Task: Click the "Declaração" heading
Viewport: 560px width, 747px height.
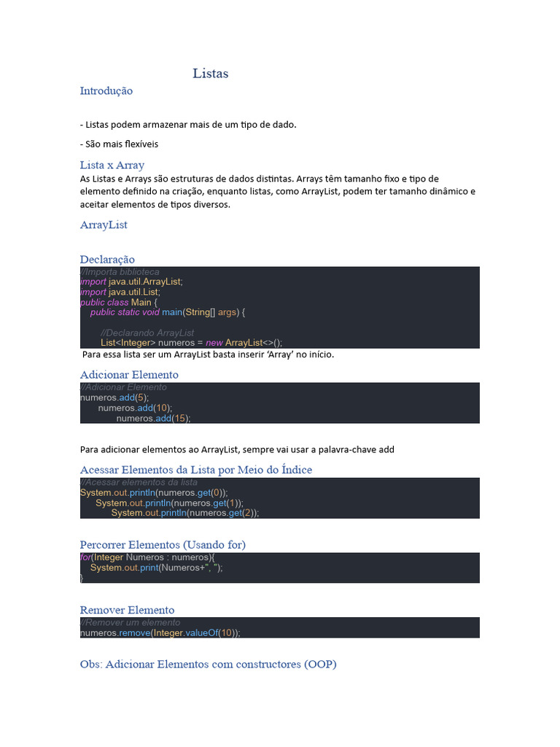Action: pos(107,260)
